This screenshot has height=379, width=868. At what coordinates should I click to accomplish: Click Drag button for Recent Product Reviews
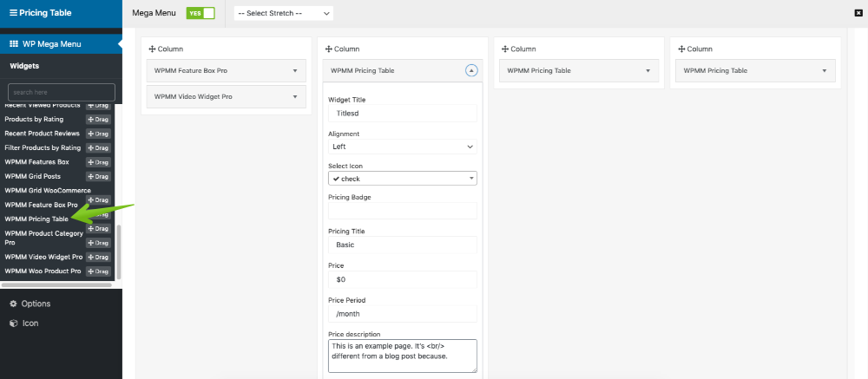pos(99,134)
